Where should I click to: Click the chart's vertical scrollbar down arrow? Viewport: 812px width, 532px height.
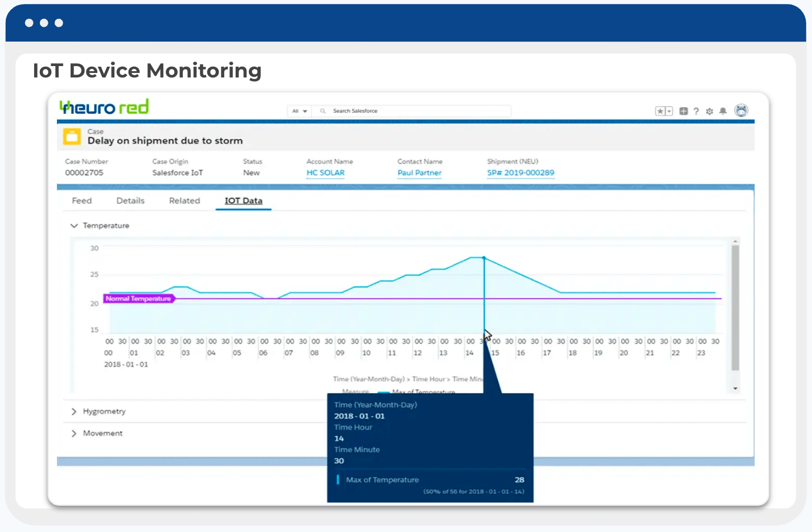(x=735, y=388)
